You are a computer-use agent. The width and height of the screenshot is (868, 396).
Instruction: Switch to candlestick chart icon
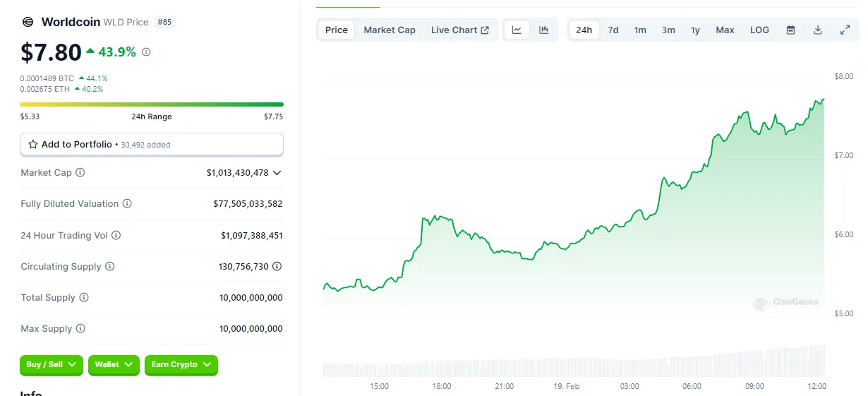[x=543, y=30]
